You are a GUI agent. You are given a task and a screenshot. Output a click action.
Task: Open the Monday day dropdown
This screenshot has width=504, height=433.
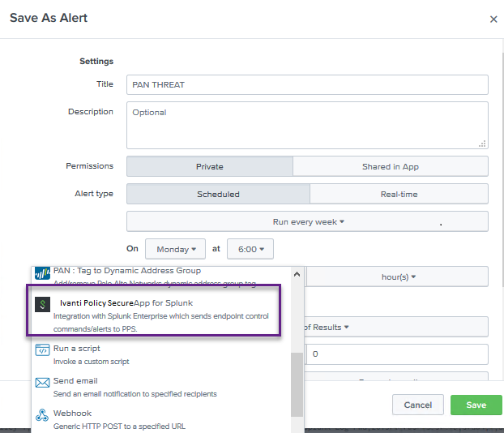click(x=176, y=249)
